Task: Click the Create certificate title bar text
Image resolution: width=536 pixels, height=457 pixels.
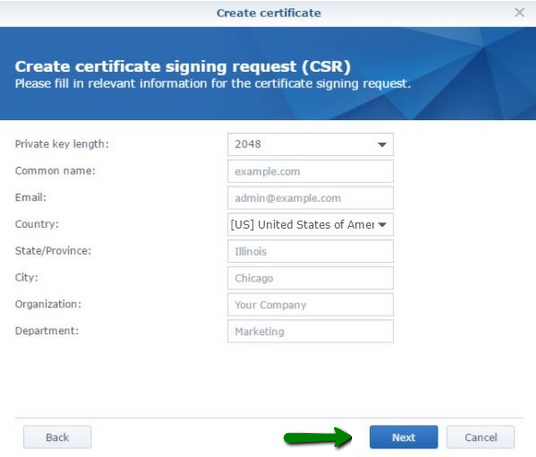Action: pos(269,13)
